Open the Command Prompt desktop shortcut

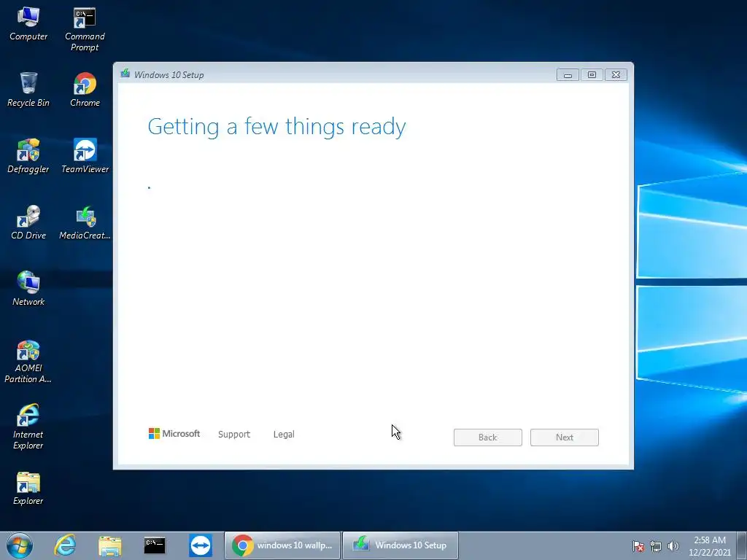coord(85,28)
